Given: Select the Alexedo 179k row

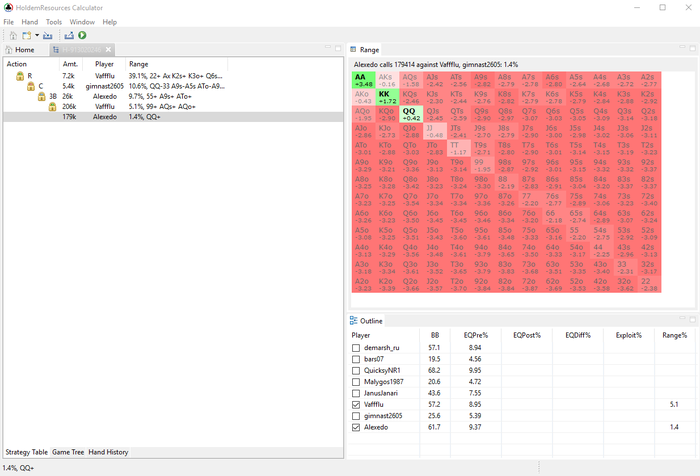Looking at the screenshot, I should pyautogui.click(x=173, y=117).
